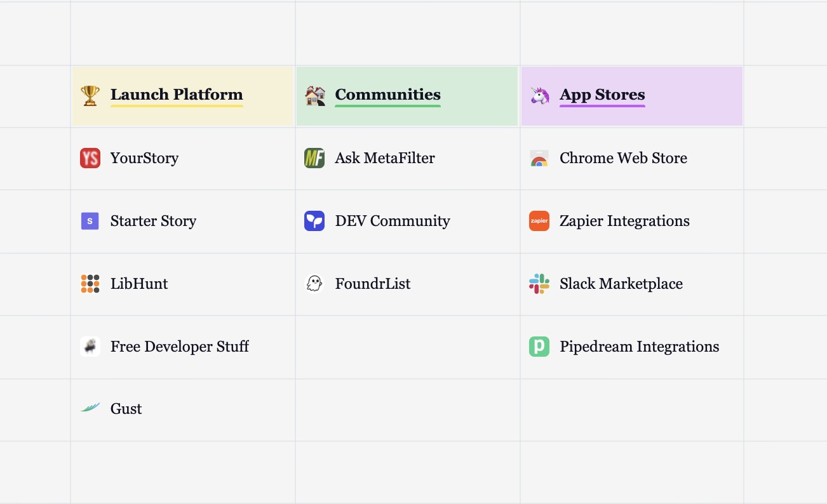Image resolution: width=827 pixels, height=504 pixels.
Task: Open the LibHunt link
Action: coord(139,284)
